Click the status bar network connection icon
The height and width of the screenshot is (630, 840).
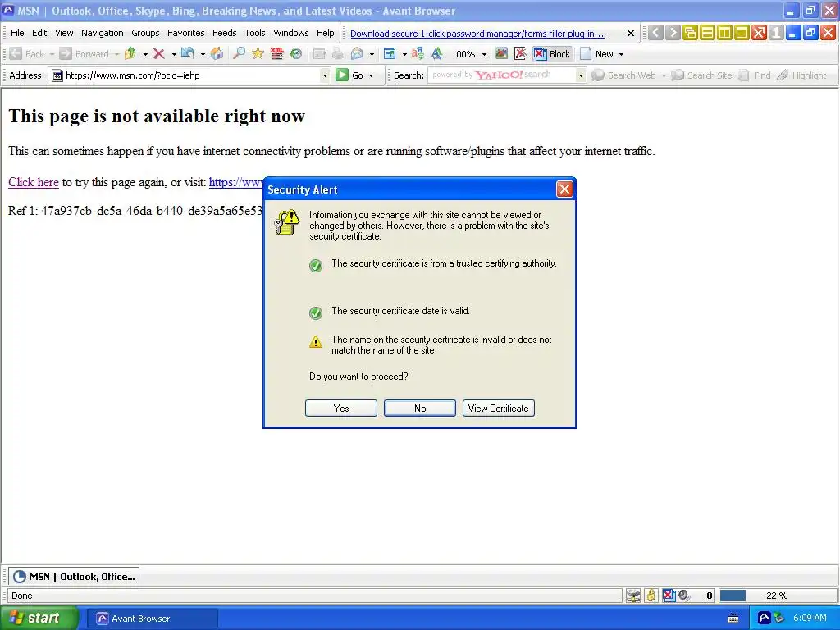633,596
